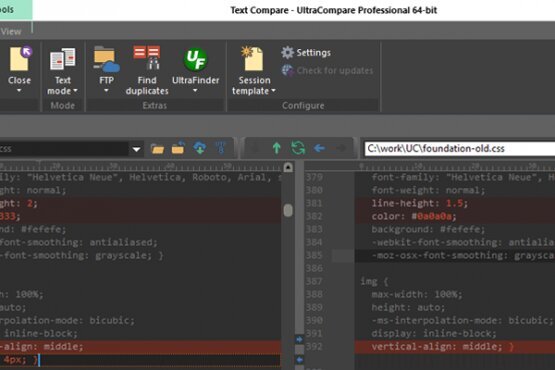Viewport: 555px width, 370px height.
Task: Click the open file folder icon
Action: pyautogui.click(x=157, y=149)
